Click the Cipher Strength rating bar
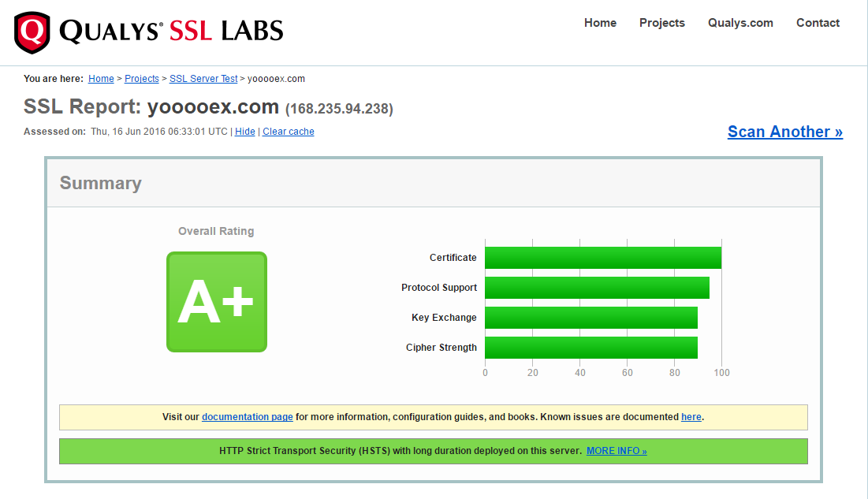Screen dimensions: 868x499 pos(590,348)
